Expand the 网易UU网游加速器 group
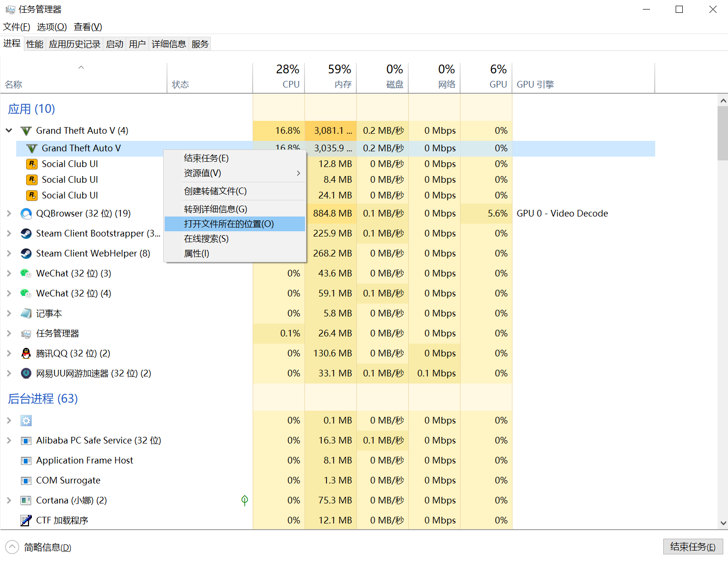Viewport: 728px width, 562px height. click(x=9, y=374)
